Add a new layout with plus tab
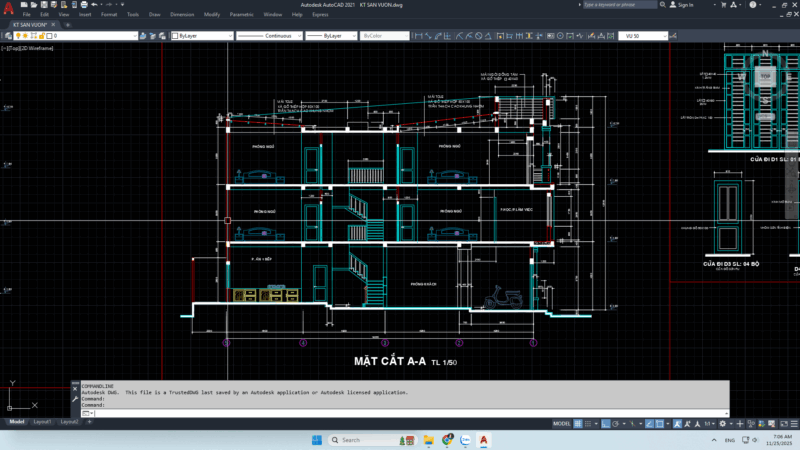Screen dimensions: 800x450 pos(89,422)
